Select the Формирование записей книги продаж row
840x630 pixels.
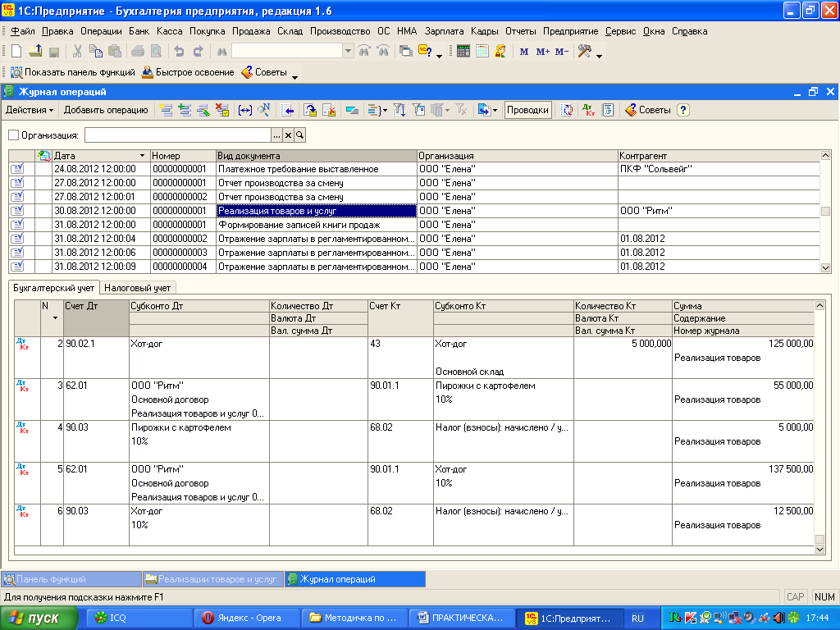point(414,225)
